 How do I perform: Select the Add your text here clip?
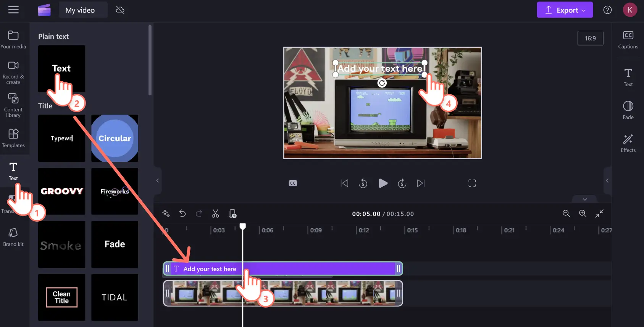point(283,269)
